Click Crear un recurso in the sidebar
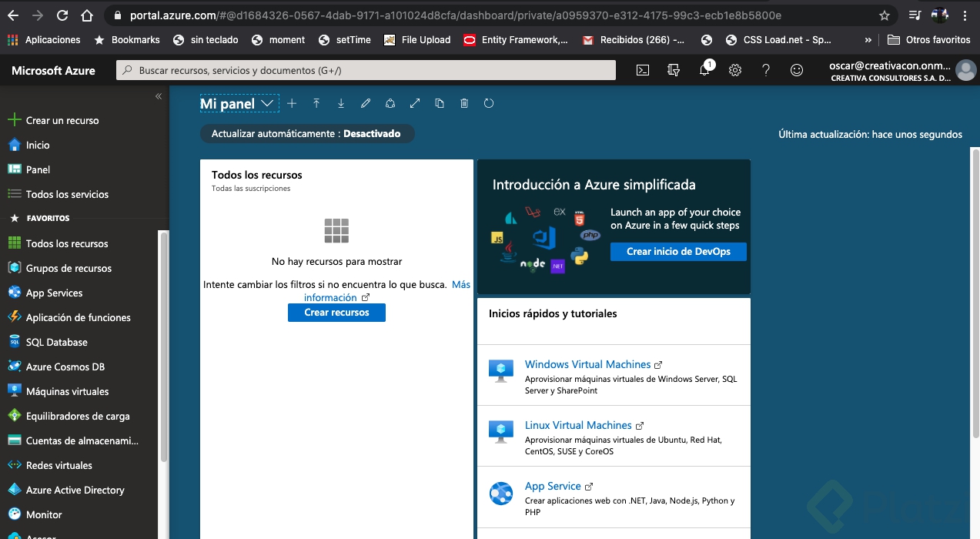The width and height of the screenshot is (980, 539). (x=62, y=120)
